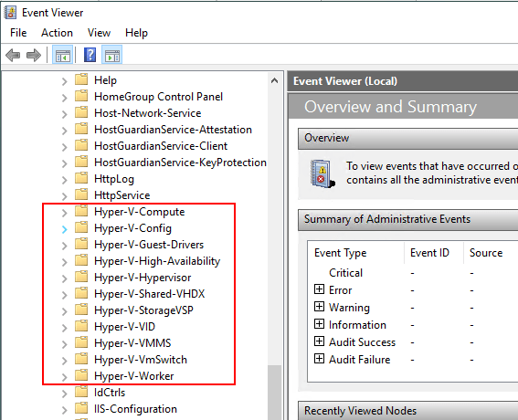Select the HttpLog folder icon
The width and height of the screenshot is (518, 420).
point(81,178)
